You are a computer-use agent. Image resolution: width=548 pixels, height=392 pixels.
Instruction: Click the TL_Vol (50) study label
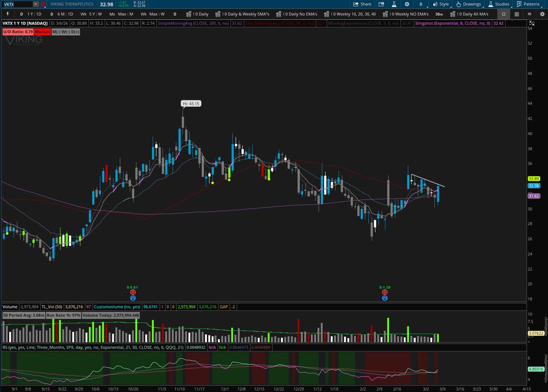tap(52, 307)
